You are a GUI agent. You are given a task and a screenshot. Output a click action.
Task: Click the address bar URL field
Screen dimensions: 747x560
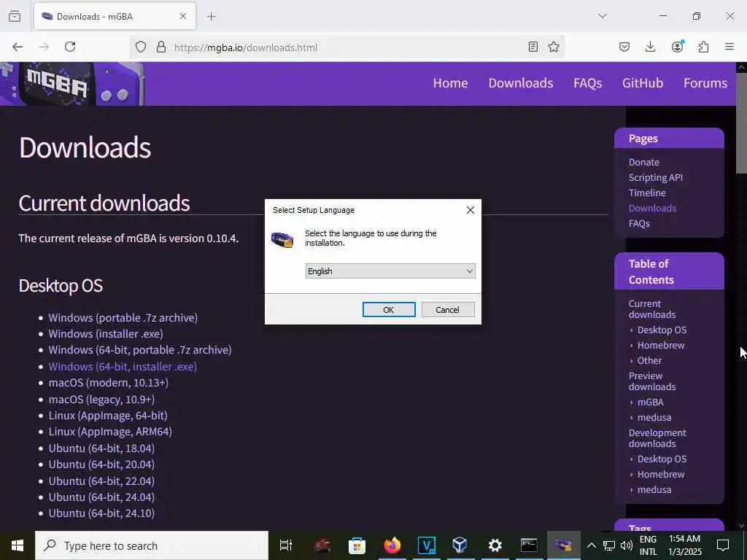(348, 47)
